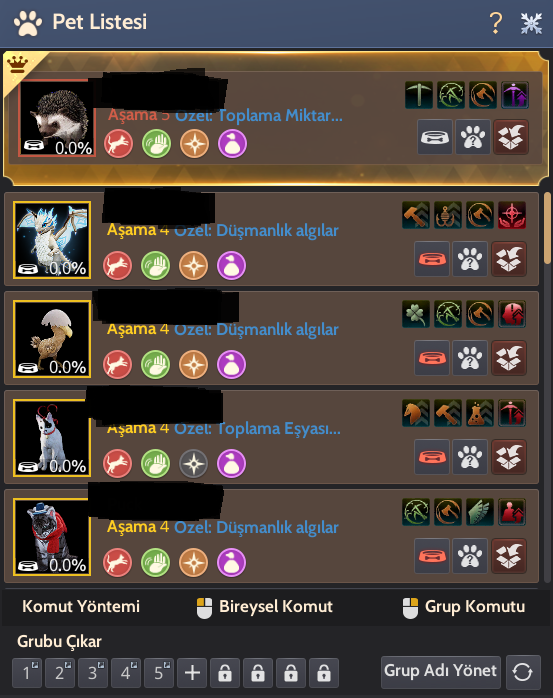Click the white cat's paw question icon

coord(470,457)
